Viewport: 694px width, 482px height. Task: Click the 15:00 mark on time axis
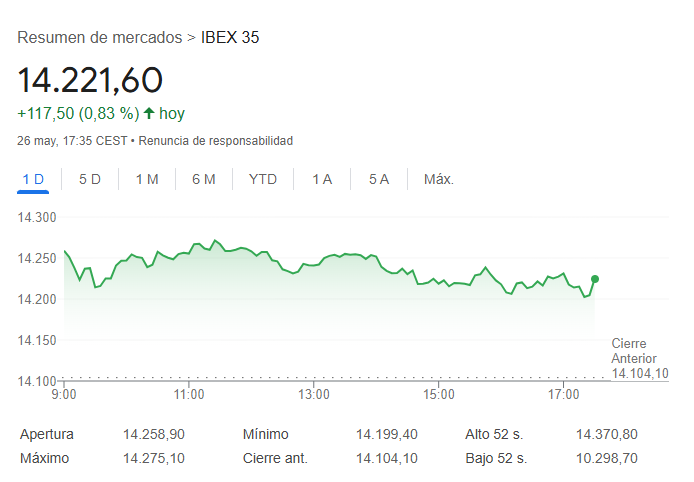coord(439,394)
